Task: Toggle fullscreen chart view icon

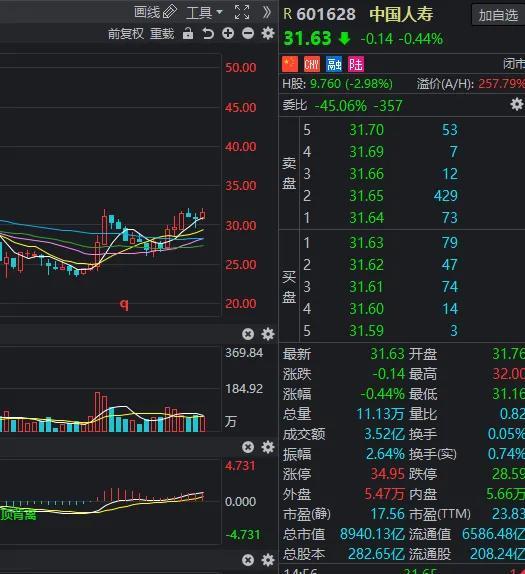Action: (242, 12)
